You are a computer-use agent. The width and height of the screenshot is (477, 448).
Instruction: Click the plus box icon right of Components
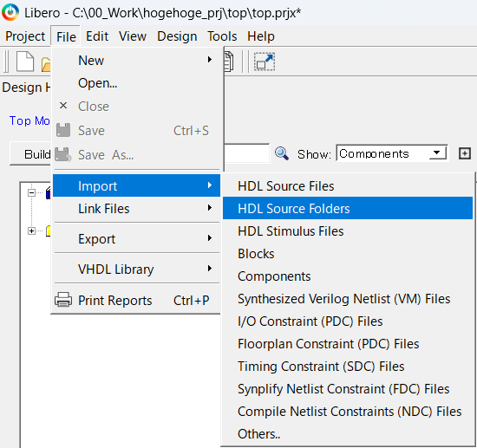(x=464, y=153)
